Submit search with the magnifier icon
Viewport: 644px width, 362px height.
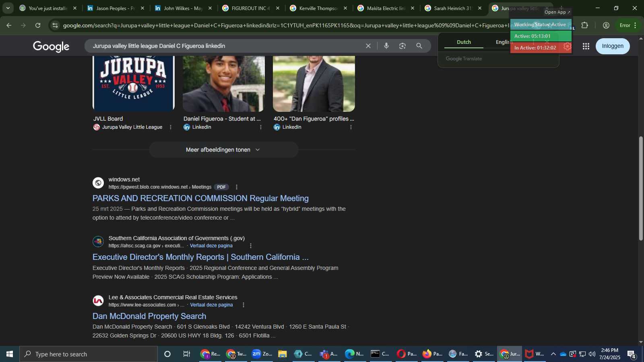[419, 46]
